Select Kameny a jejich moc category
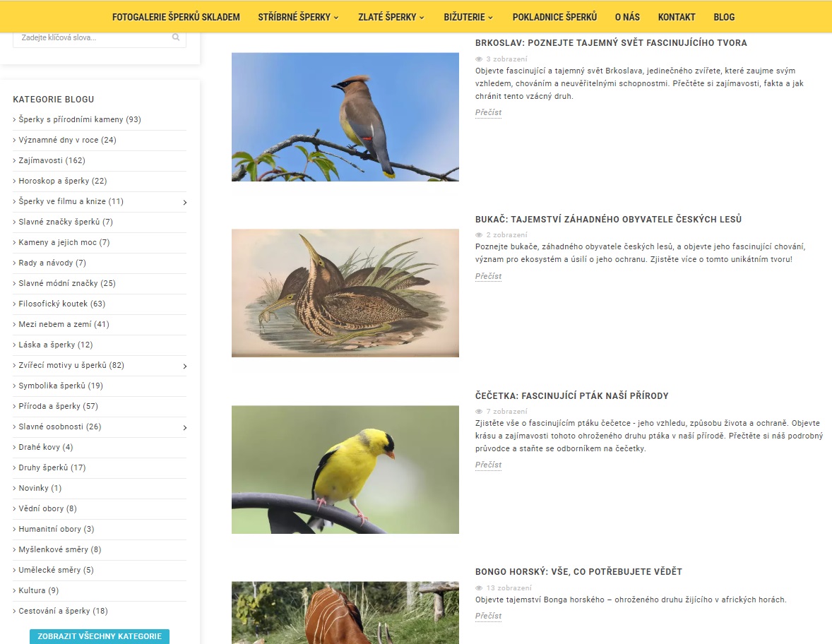832x644 pixels. coord(64,242)
